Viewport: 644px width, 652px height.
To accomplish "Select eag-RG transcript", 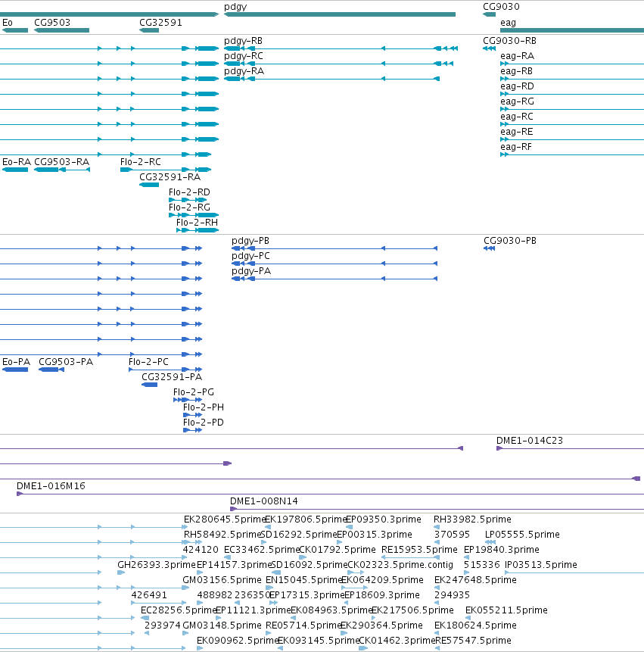I will tap(572, 109).
